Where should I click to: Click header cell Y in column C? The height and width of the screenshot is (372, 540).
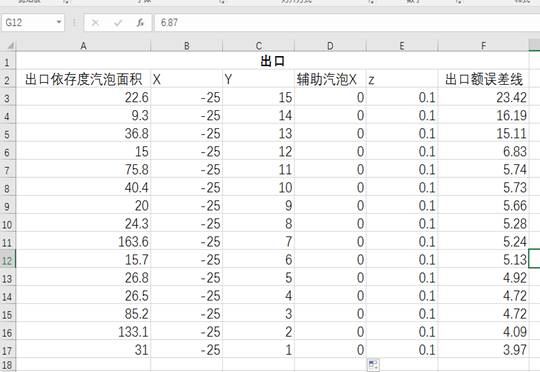tap(259, 79)
